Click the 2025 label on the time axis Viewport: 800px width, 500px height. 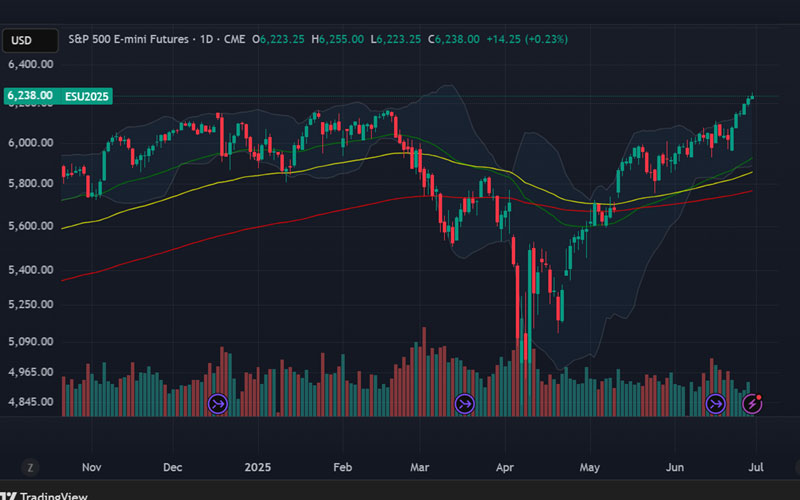(258, 466)
